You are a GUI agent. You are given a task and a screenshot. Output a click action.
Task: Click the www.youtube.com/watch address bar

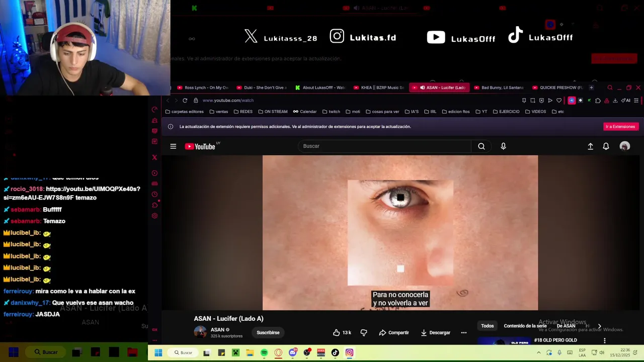pyautogui.click(x=228, y=101)
